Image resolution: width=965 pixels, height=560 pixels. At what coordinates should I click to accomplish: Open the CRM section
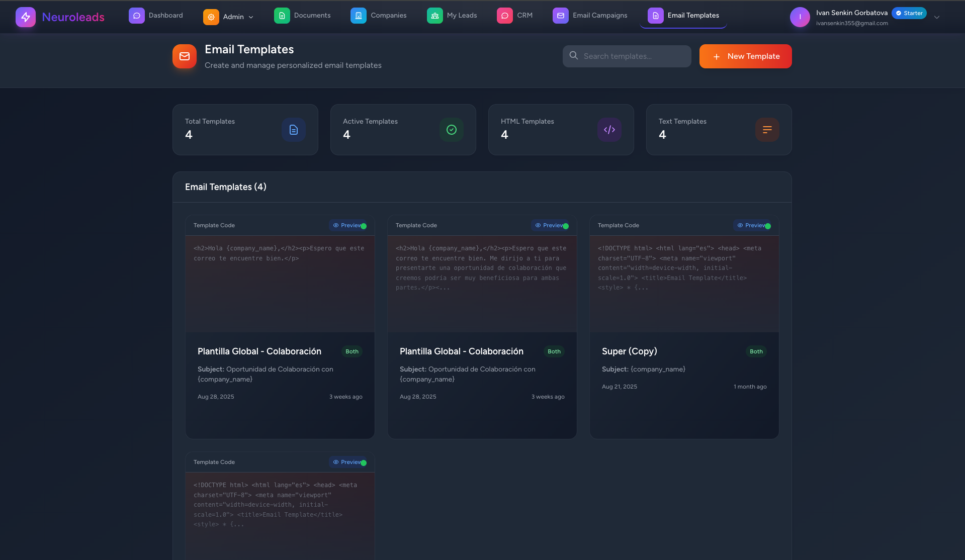(x=515, y=16)
